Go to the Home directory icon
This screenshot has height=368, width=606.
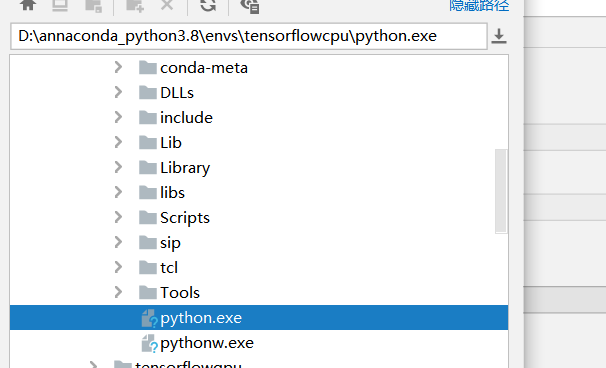tap(28, 5)
